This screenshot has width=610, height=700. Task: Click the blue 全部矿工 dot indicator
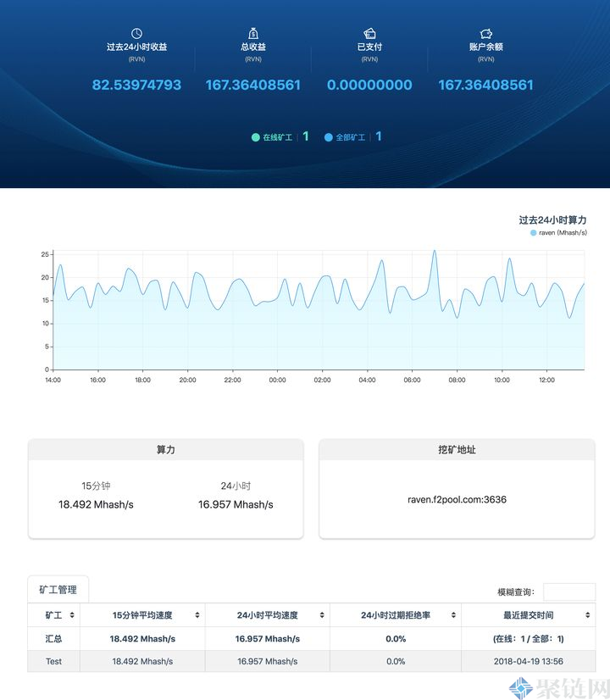coord(329,137)
